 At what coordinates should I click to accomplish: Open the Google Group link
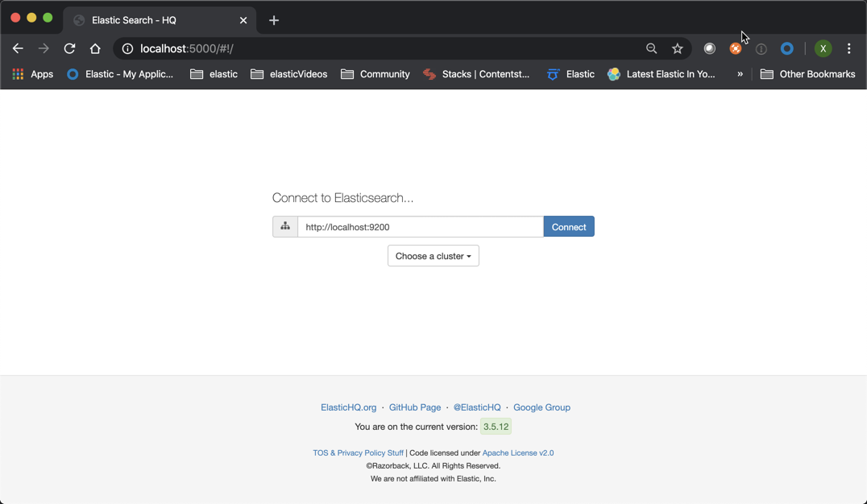[x=541, y=407]
